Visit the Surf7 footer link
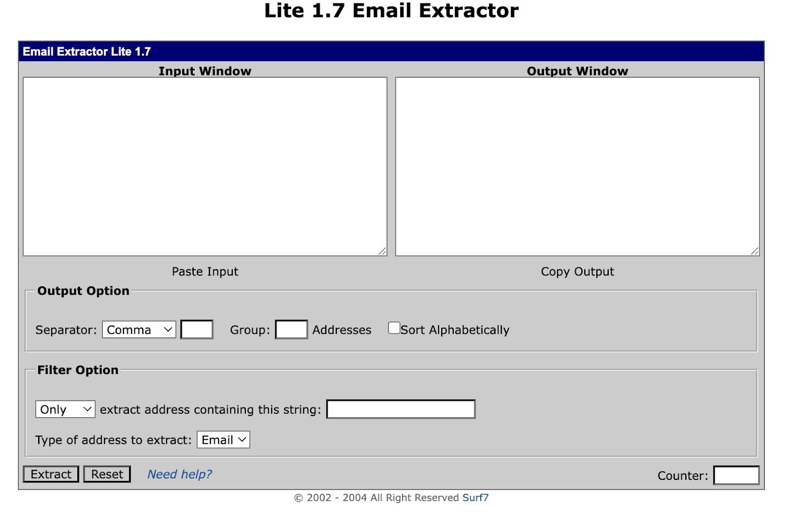Viewport: 803px width, 532px height. coord(475,498)
